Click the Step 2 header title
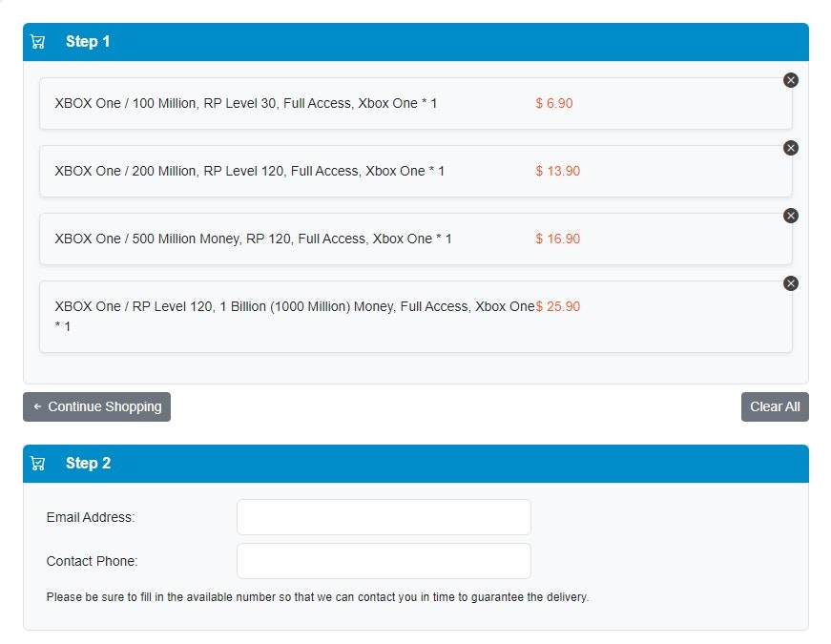831x644 pixels. (88, 464)
